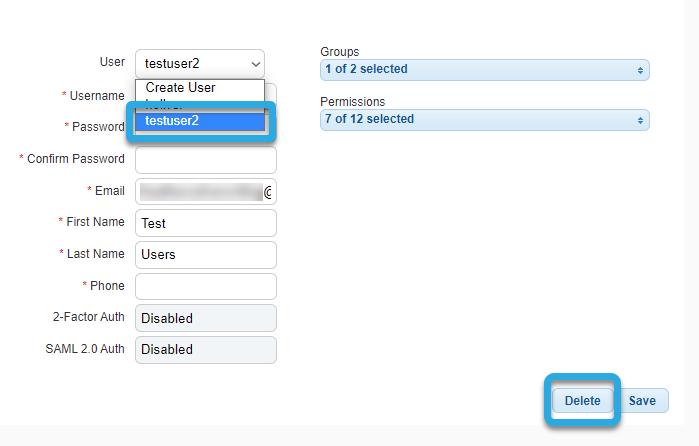Select testuser2 in the dropdown list
The image size is (699, 446).
200,121
